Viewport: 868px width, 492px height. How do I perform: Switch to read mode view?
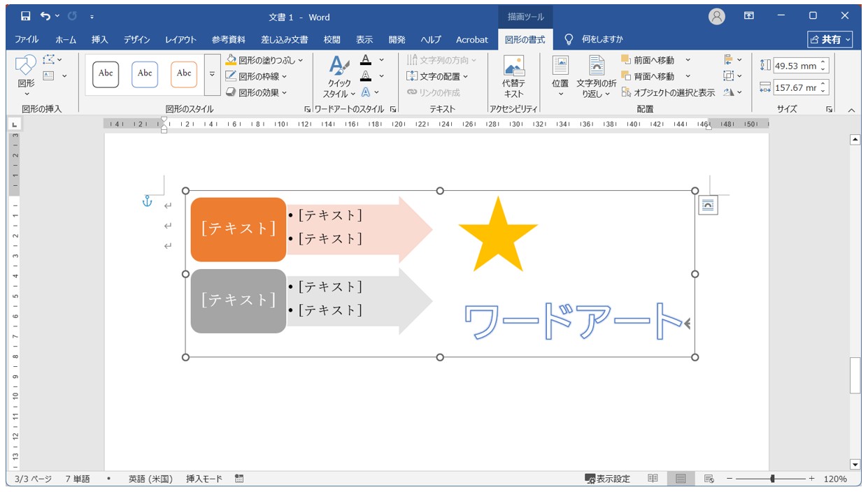pyautogui.click(x=653, y=479)
